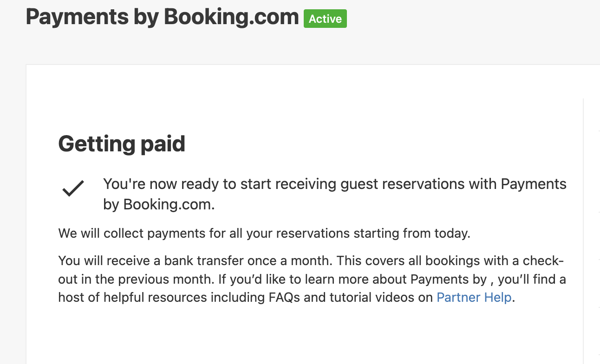600x364 pixels.
Task: Click the word "FAQs" in the paragraph
Action: tap(285, 297)
